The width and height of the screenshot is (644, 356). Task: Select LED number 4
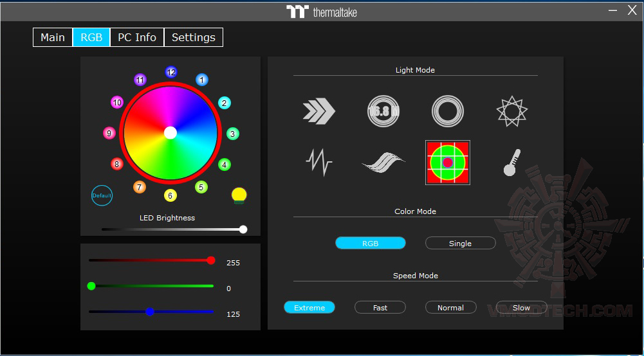coord(225,165)
